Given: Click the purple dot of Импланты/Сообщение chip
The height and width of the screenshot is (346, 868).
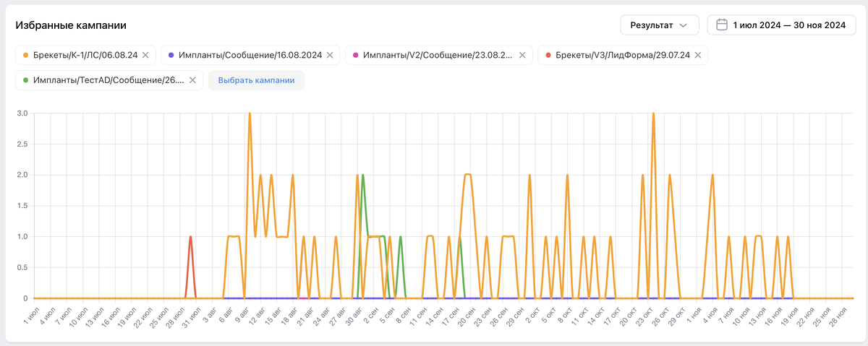Looking at the screenshot, I should [x=171, y=55].
